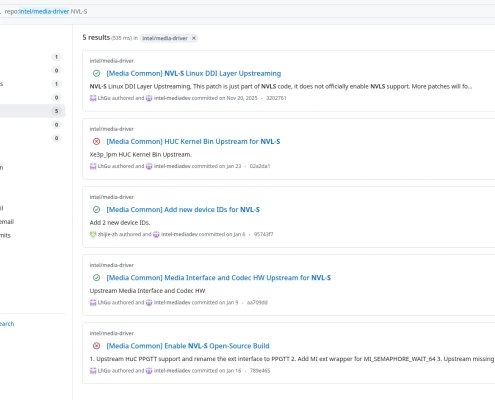Click the search field containing repo:intel/media-driver NVL-S

247,11
